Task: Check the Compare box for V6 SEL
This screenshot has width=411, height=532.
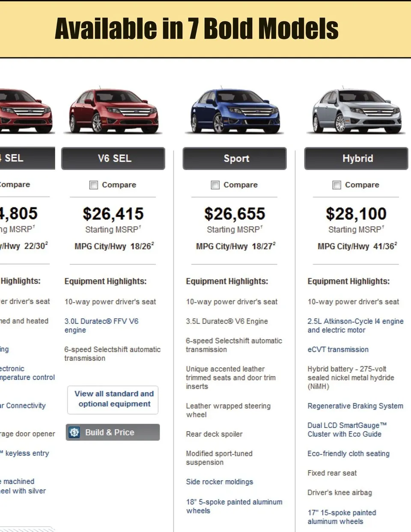Action: coord(93,185)
